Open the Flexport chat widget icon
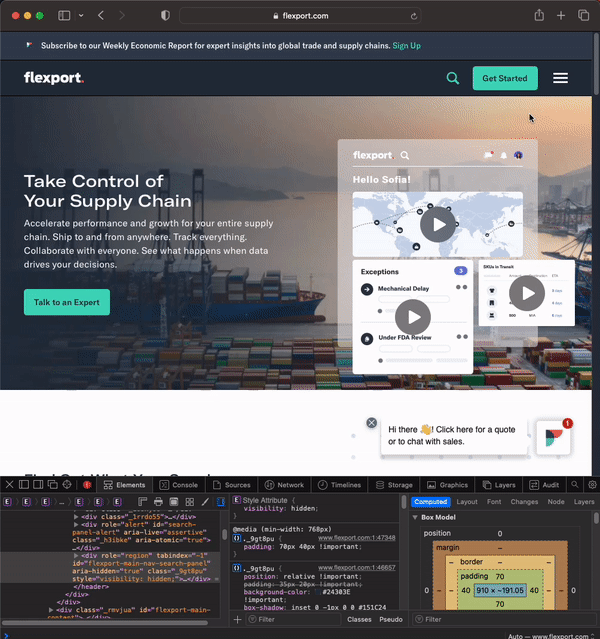Viewport: 600px width, 639px height. click(553, 438)
